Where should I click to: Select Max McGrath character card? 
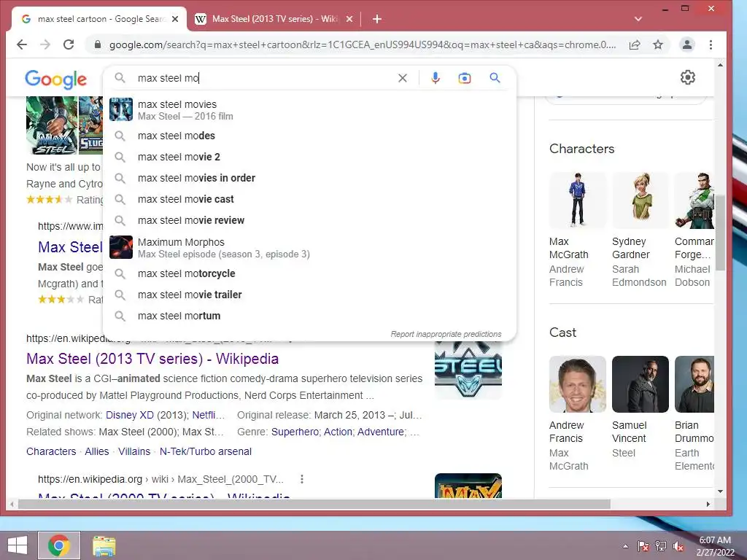tap(578, 230)
